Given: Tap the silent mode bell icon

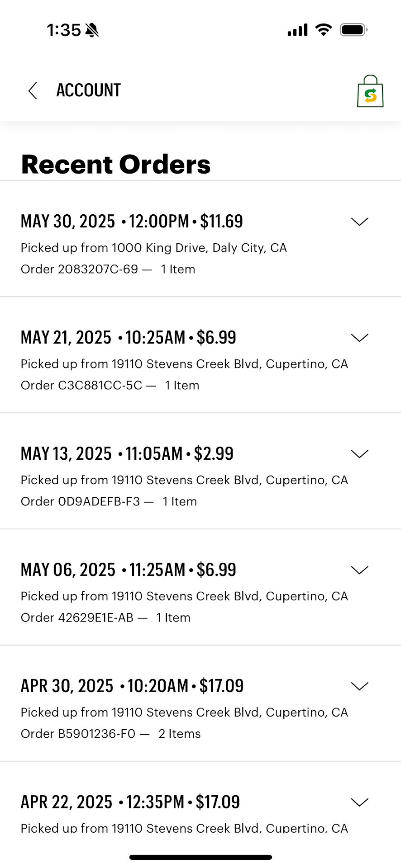Looking at the screenshot, I should (x=92, y=30).
